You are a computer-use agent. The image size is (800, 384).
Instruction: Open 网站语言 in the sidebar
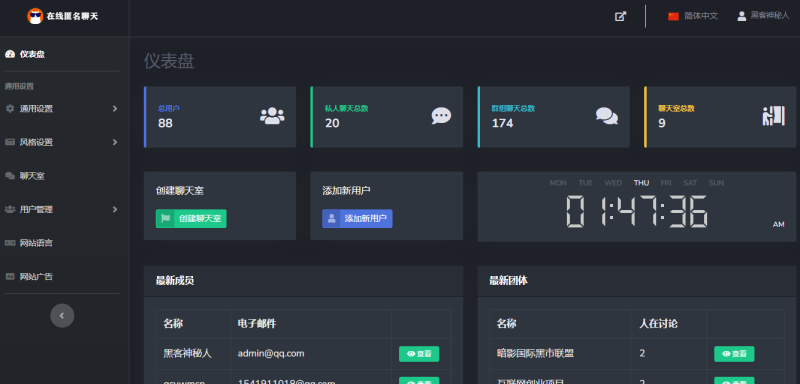29,243
